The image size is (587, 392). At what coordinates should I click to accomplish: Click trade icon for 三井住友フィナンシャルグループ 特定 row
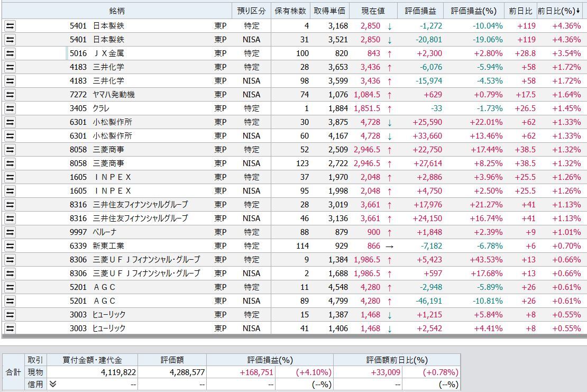pyautogui.click(x=10, y=205)
